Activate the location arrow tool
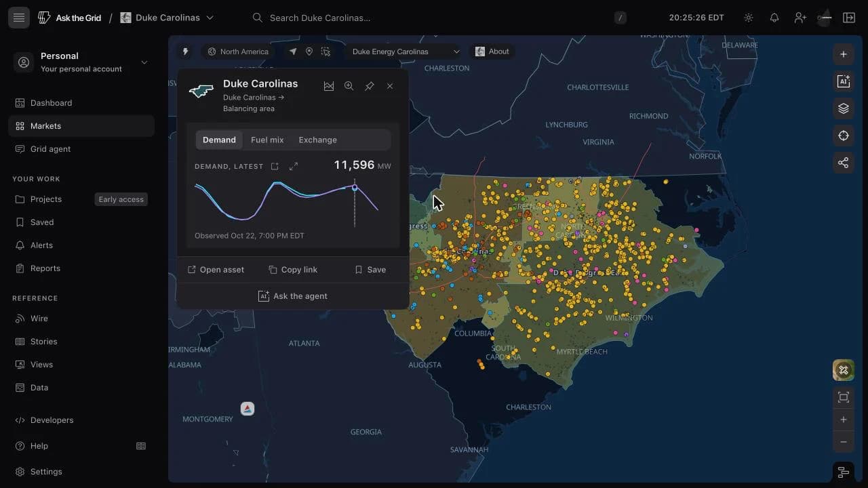The width and height of the screenshot is (868, 488). pos(293,52)
